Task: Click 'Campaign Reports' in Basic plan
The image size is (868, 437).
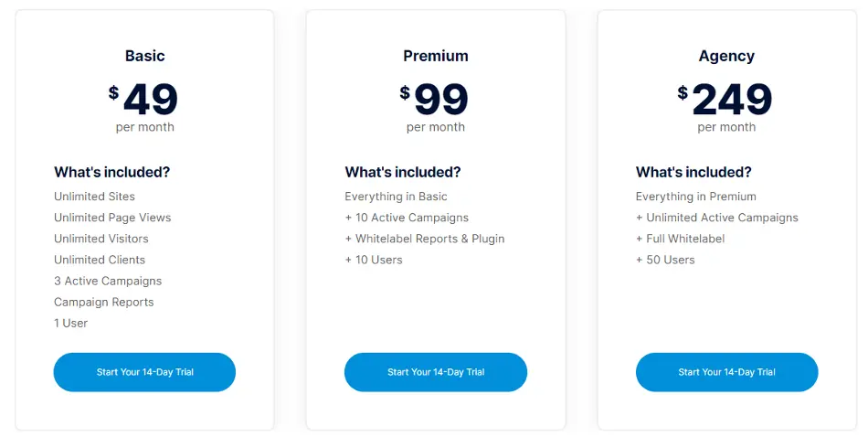Action: coord(104,302)
